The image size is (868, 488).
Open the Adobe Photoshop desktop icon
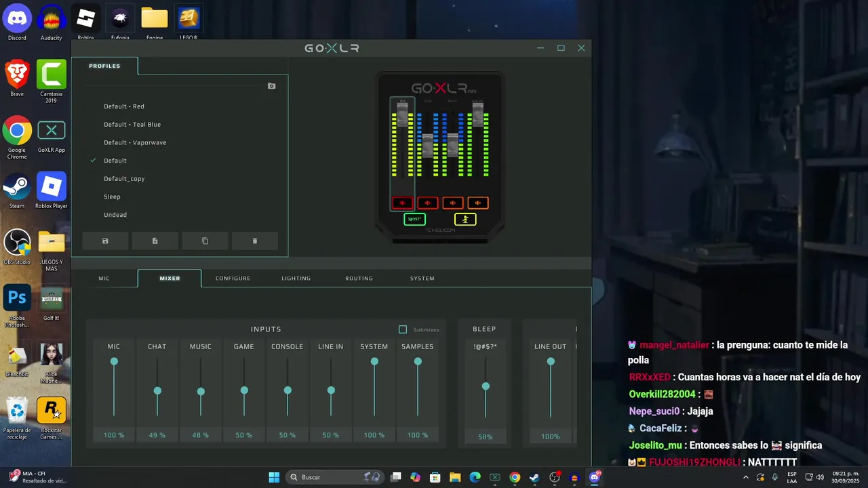[17, 306]
